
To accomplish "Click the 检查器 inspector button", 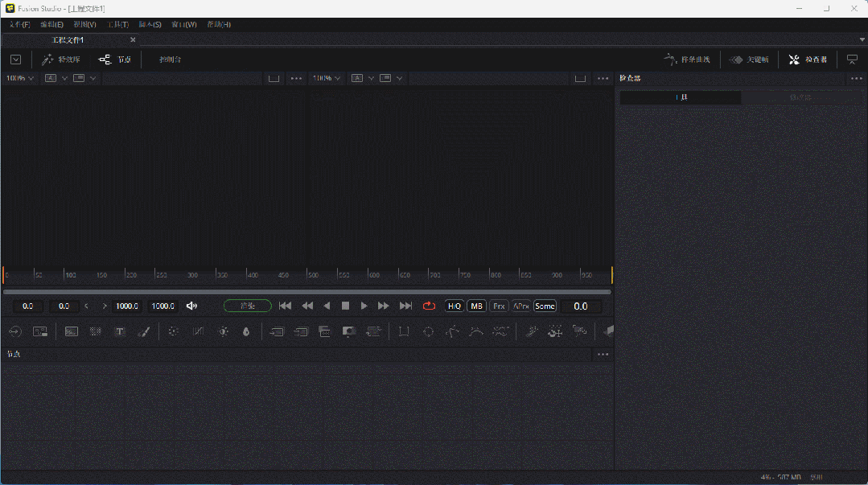I will click(x=808, y=60).
